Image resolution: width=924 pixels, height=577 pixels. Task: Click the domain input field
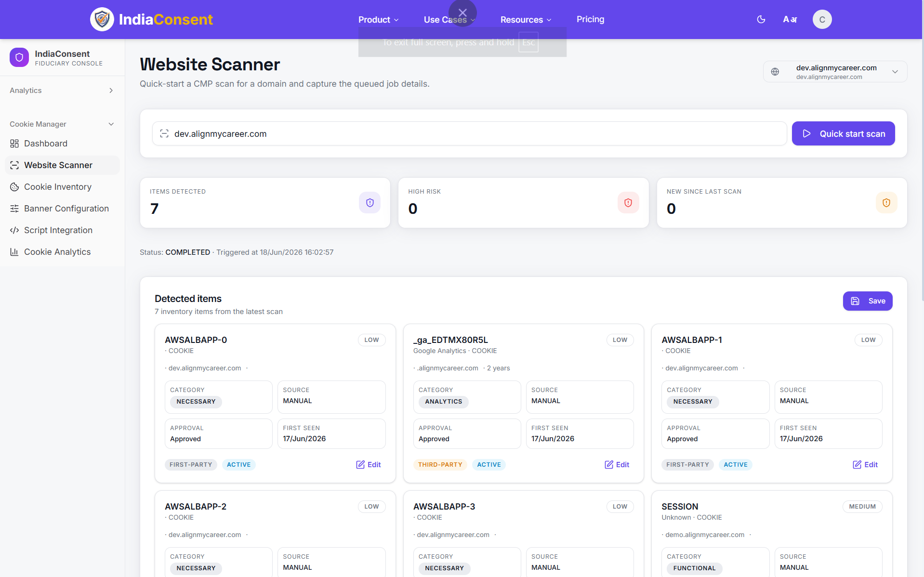coord(470,133)
